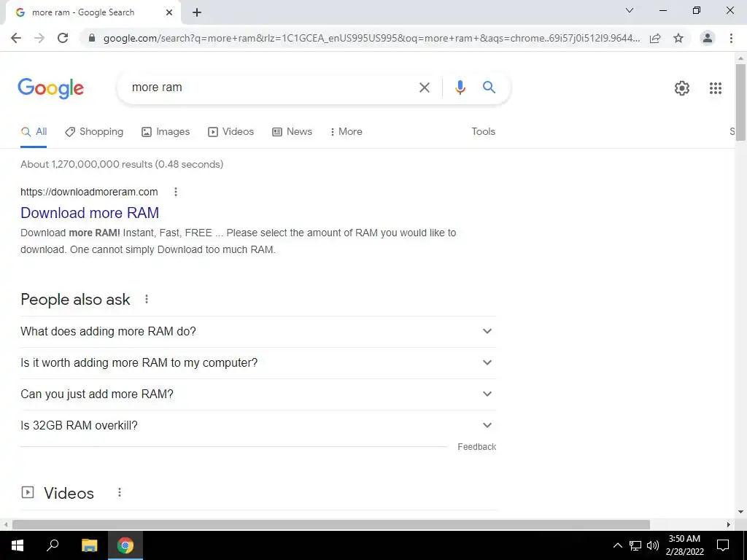Click the share this page icon

point(655,38)
